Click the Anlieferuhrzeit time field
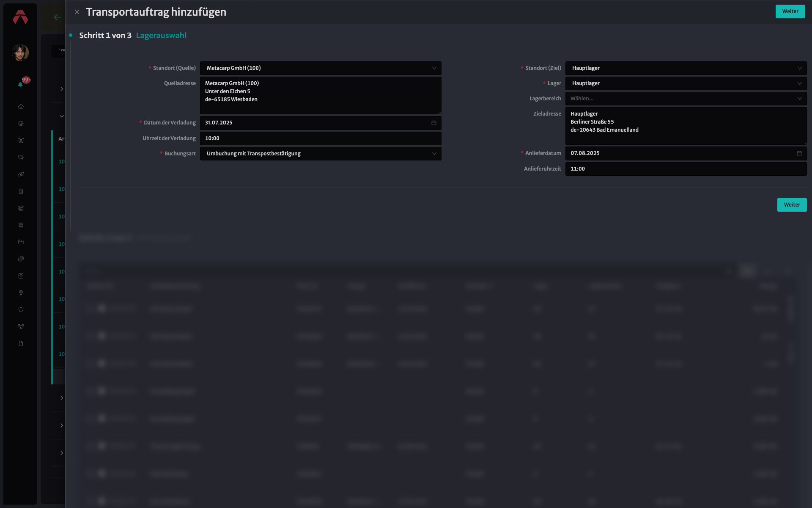This screenshot has height=508, width=812. 686,169
